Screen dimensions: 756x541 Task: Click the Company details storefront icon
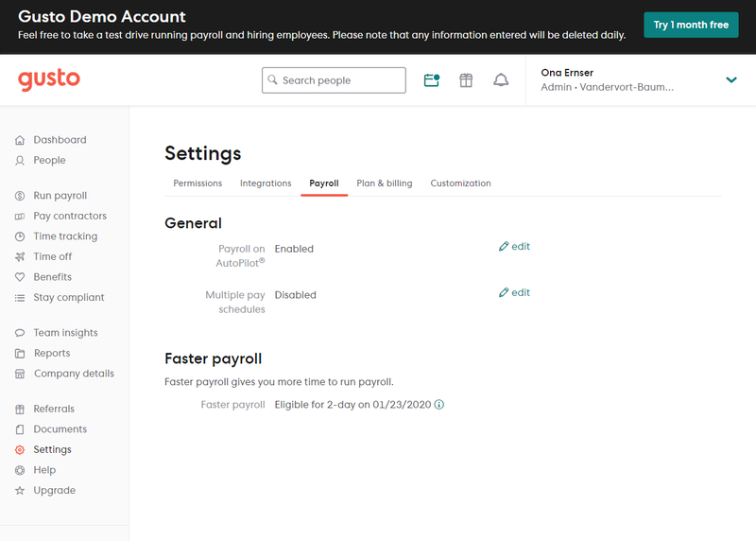(x=20, y=374)
